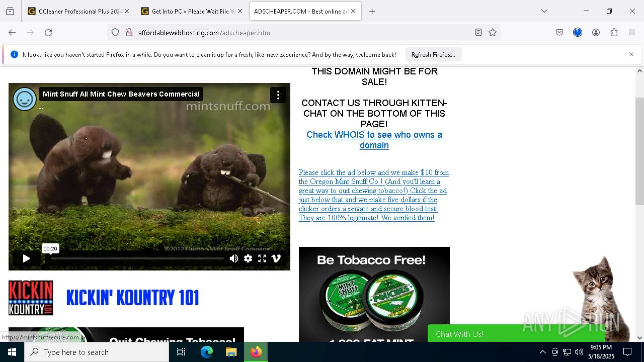This screenshot has height=362, width=644.
Task: Click the scrollbar up arrow
Action: pyautogui.click(x=639, y=71)
